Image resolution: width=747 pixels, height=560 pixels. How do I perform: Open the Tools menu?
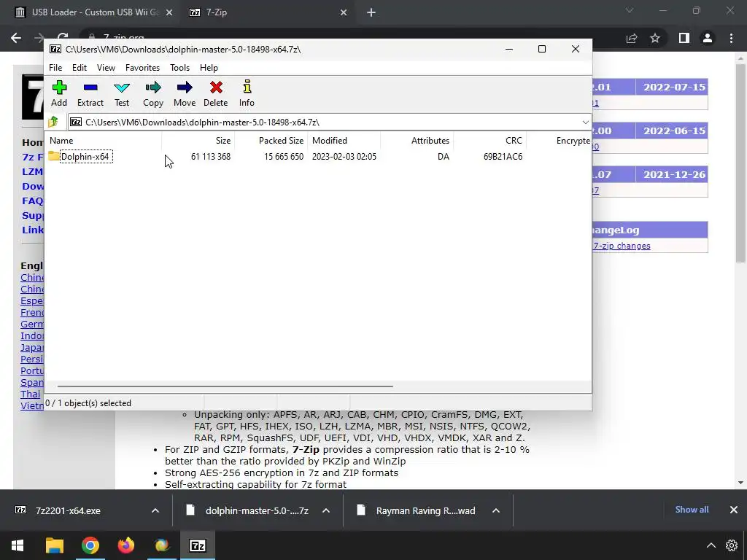tap(179, 68)
